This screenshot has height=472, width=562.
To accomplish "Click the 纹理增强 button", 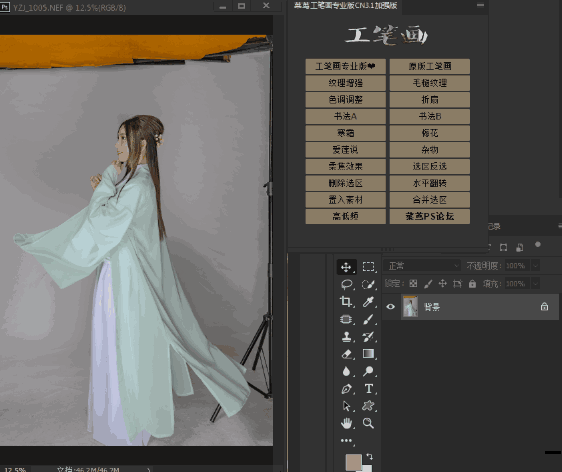I will [x=346, y=83].
